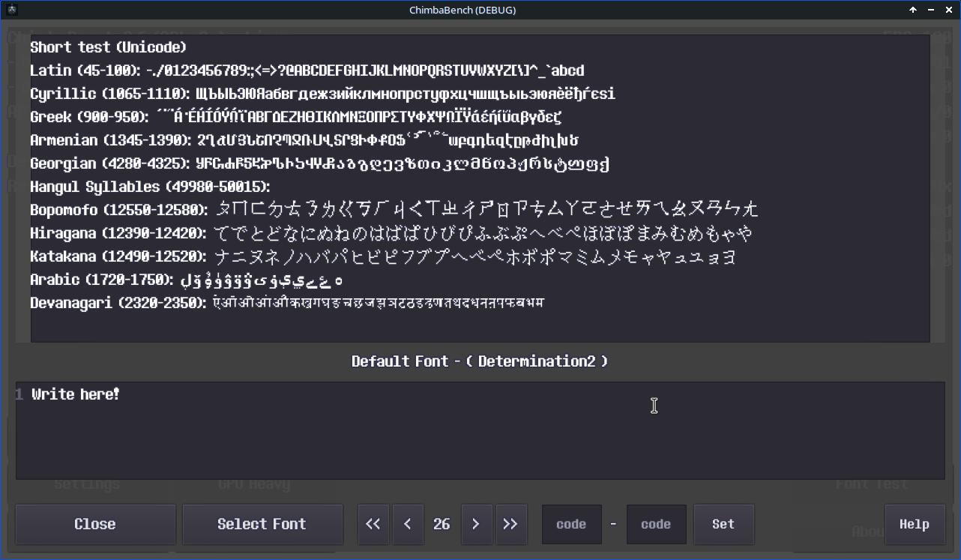Select the 'Armenian (1345-1390):' row label

(112, 140)
